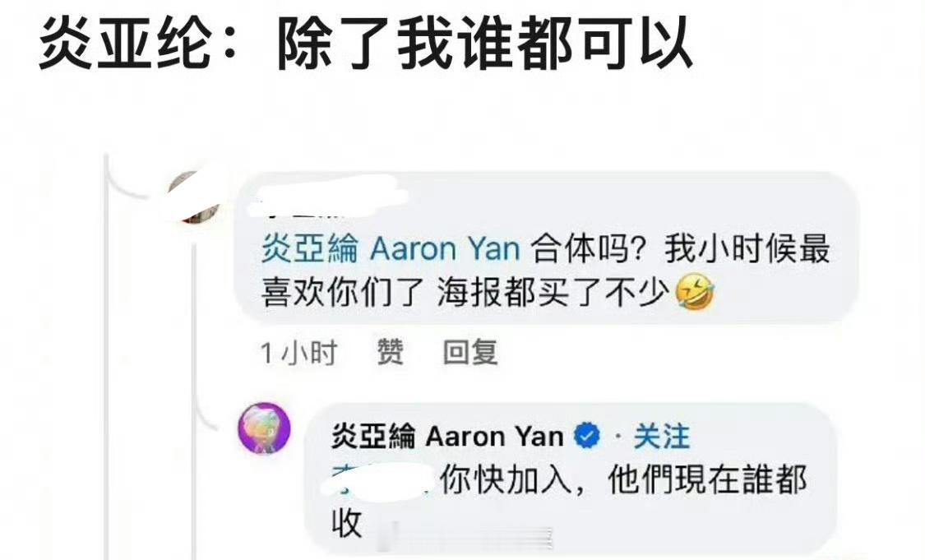Screen dimensions: 925x560
Task: Click the laughing emoji in the comment
Action: [x=695, y=292]
